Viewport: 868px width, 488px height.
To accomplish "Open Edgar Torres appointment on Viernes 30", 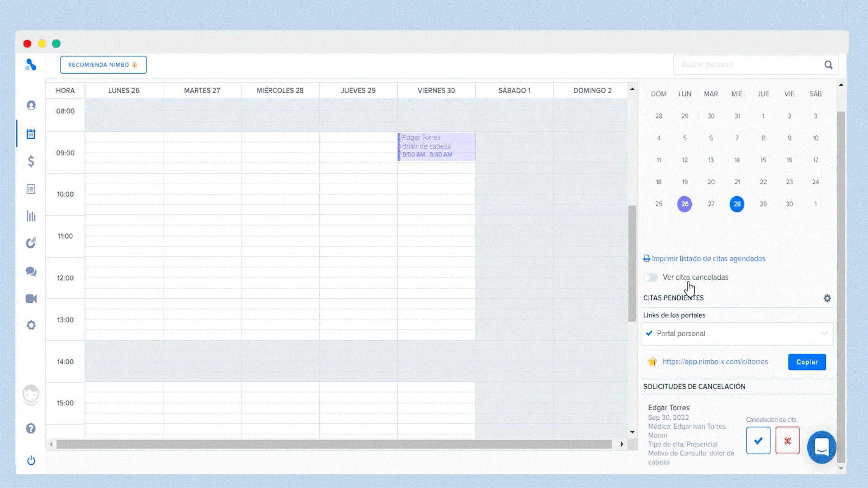I will click(x=436, y=146).
